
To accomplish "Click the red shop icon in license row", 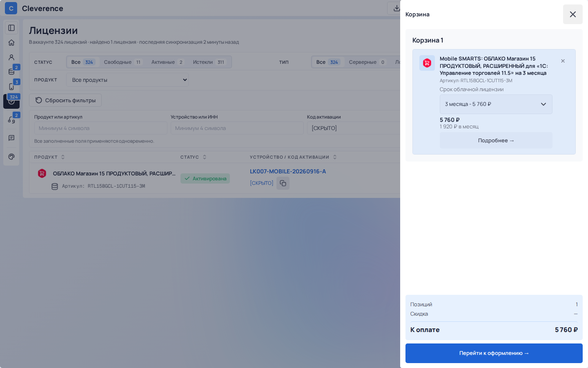I will (42, 173).
